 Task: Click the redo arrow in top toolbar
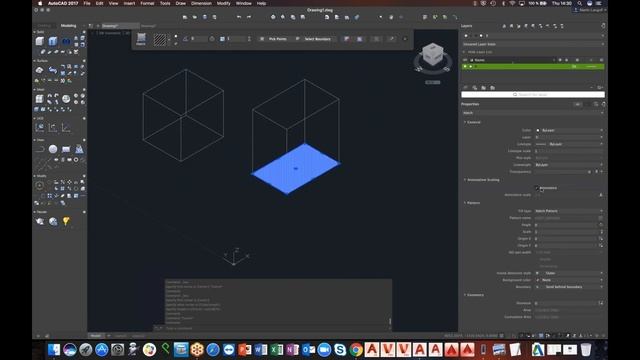[249, 17]
